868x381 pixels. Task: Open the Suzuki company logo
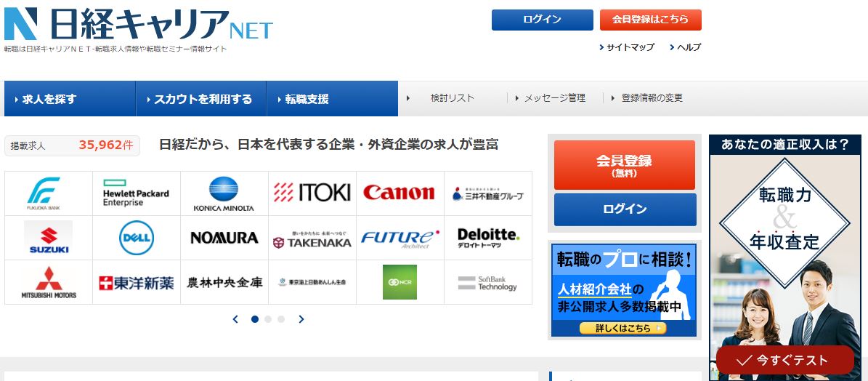click(48, 237)
